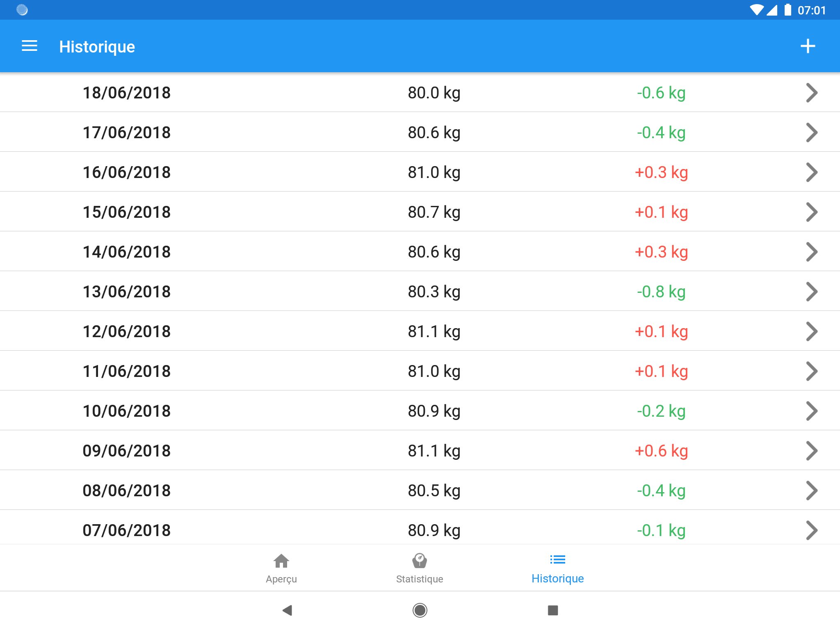Screen dimensions: 840x630
Task: Expand the 13/06/2018 entry chevron
Action: tap(811, 292)
